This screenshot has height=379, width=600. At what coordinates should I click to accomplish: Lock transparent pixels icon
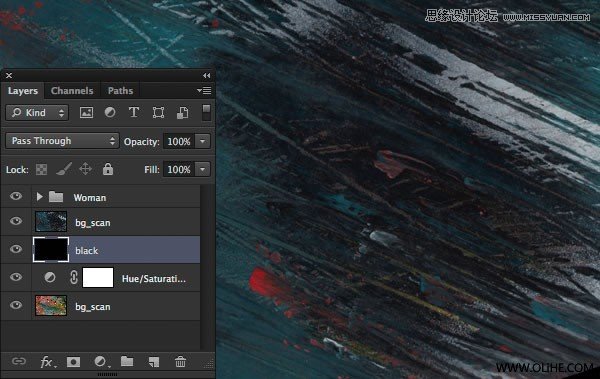pyautogui.click(x=41, y=169)
